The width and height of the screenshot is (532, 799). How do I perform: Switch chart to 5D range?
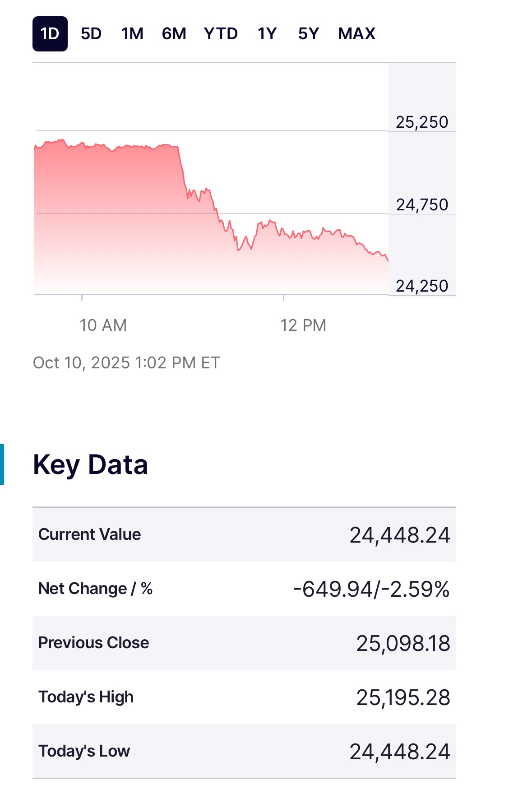click(91, 34)
